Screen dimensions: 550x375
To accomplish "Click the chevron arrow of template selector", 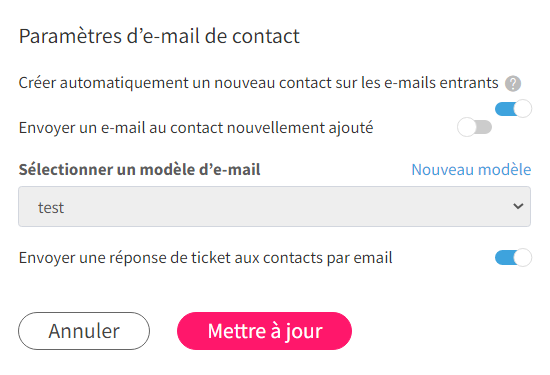I will pos(518,206).
